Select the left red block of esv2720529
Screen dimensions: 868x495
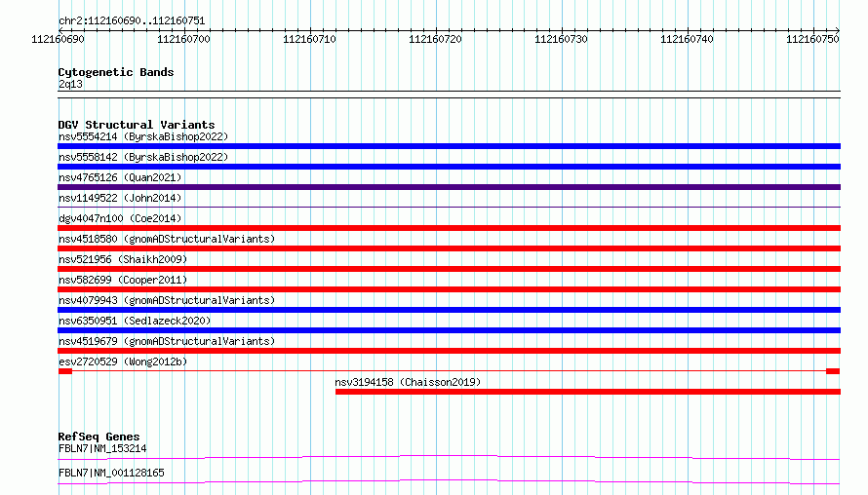point(65,371)
